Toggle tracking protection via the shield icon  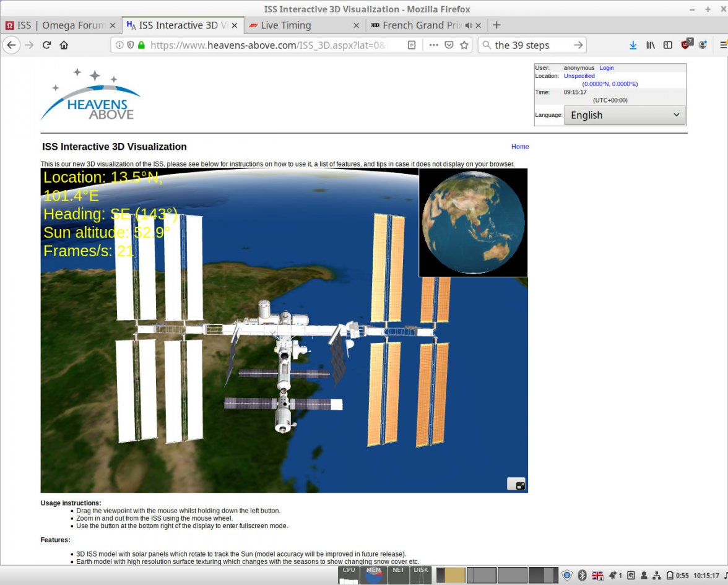[x=131, y=45]
